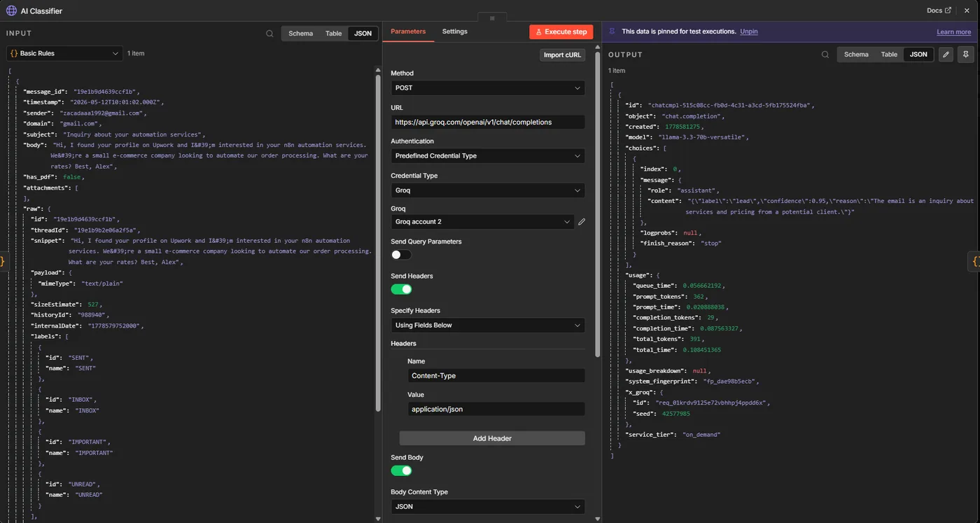Screen dimensions: 980x523
Task: Turn off the Send Body toggle
Action: click(x=401, y=470)
